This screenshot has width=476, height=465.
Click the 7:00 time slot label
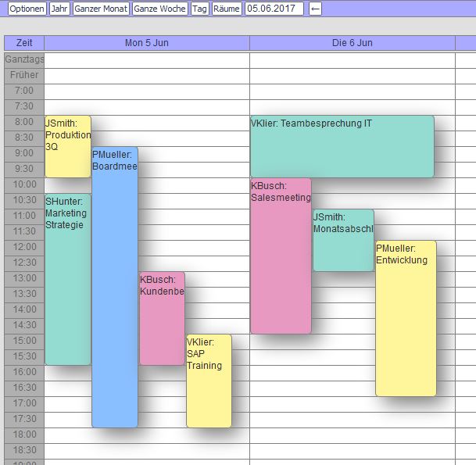(x=24, y=91)
